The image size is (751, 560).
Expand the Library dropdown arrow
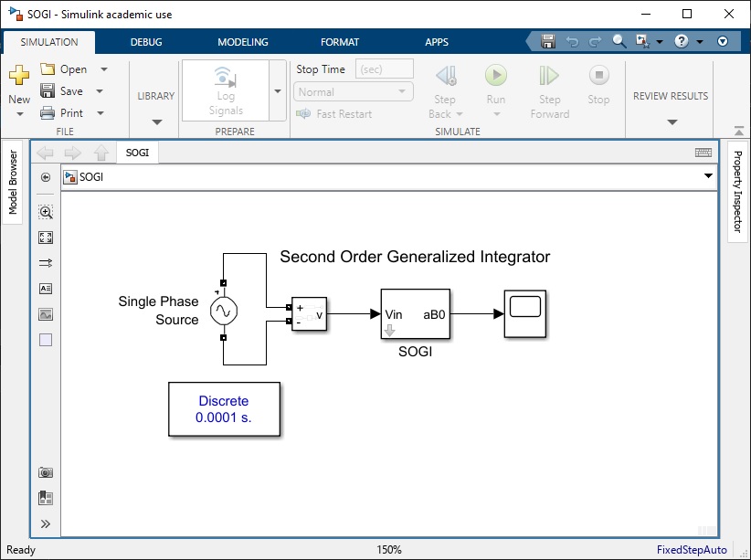[156, 122]
